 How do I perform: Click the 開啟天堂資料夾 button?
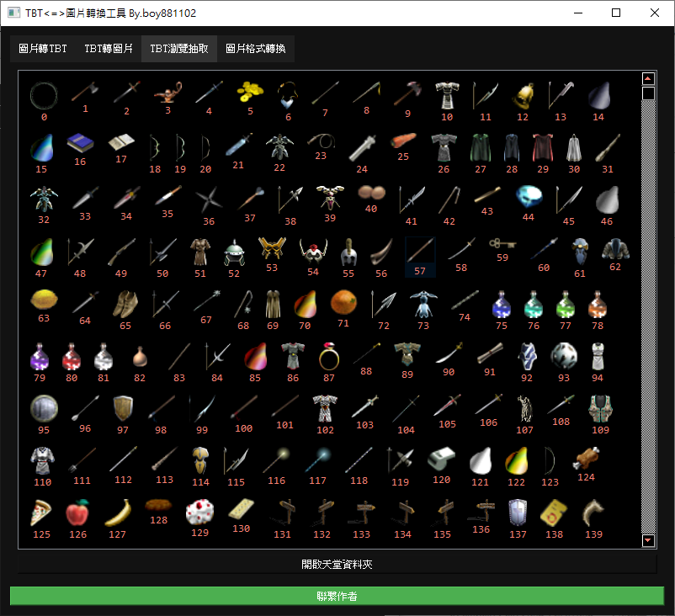(x=337, y=564)
